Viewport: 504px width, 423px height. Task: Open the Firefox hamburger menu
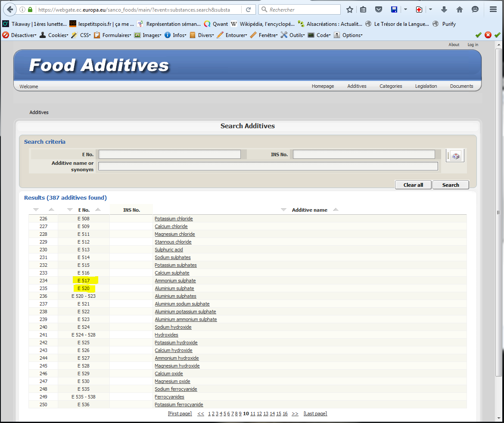coord(493,9)
